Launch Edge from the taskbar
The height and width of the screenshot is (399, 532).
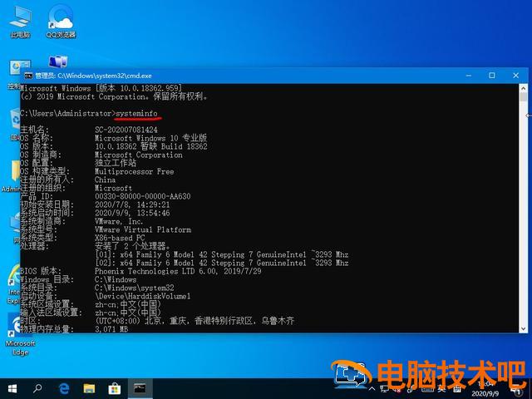tap(63, 388)
